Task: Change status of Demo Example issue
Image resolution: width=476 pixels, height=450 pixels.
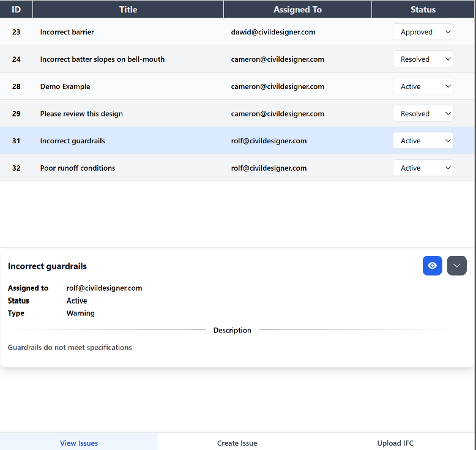Action: [423, 87]
